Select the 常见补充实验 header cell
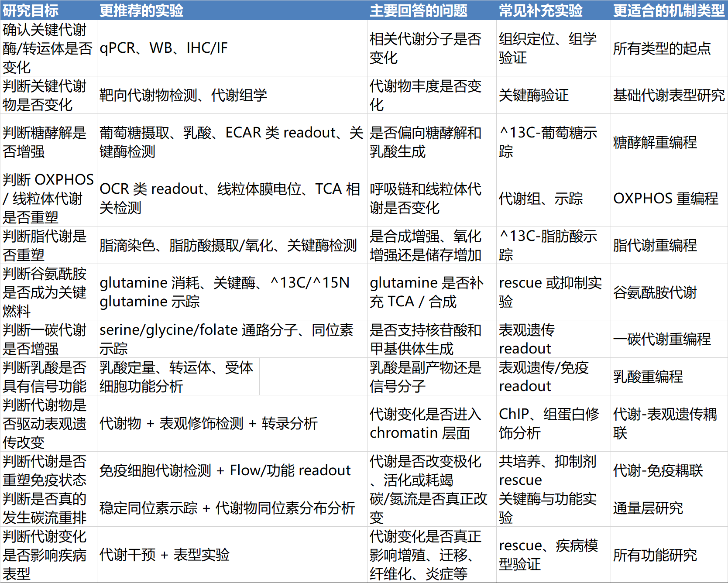 point(540,10)
